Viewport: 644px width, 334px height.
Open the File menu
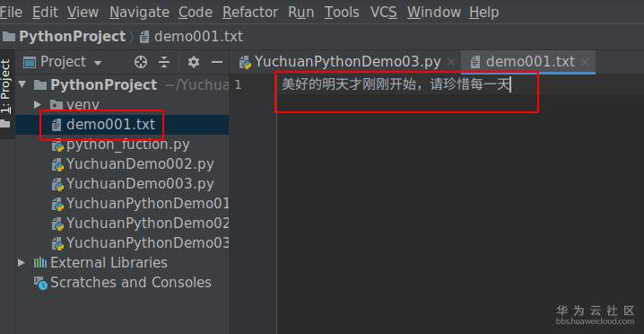pos(11,13)
